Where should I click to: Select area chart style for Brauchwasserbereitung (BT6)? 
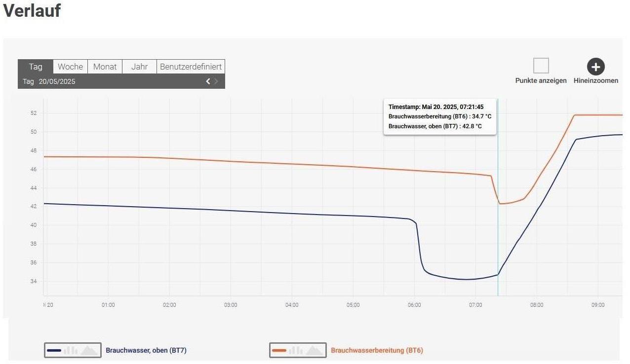pos(315,350)
